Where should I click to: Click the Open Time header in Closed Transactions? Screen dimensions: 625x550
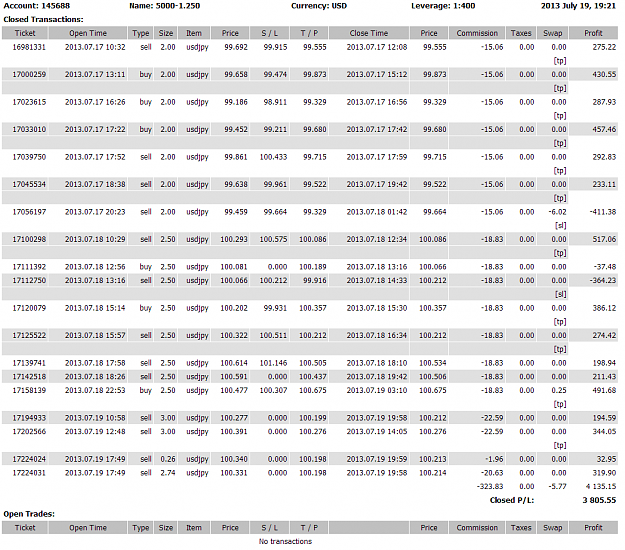coord(88,33)
